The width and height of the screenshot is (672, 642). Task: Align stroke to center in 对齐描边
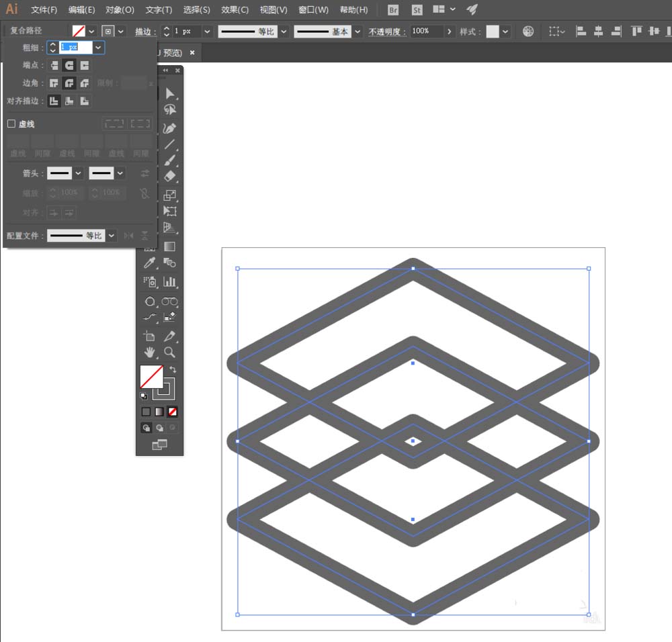coord(54,101)
